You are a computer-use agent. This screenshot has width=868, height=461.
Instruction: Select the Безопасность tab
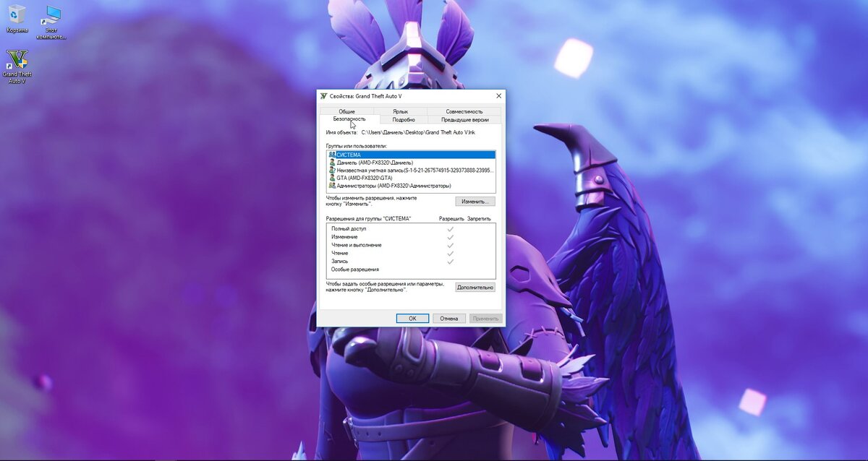pyautogui.click(x=349, y=119)
